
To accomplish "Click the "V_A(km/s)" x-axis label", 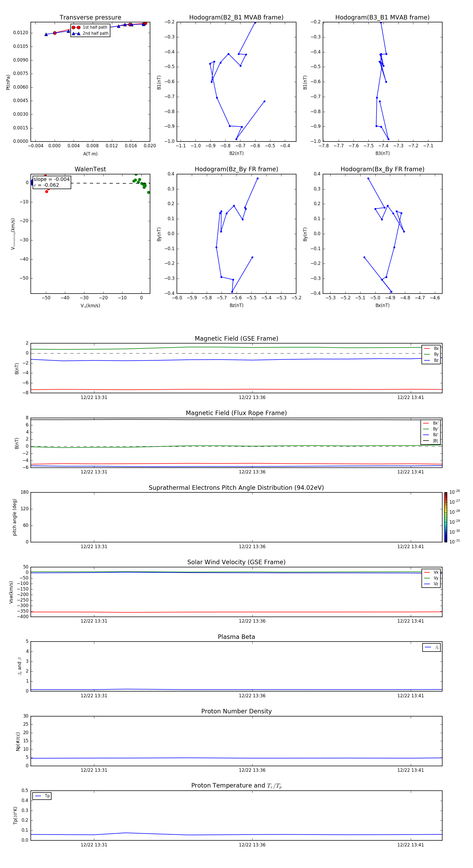I will [x=90, y=306].
